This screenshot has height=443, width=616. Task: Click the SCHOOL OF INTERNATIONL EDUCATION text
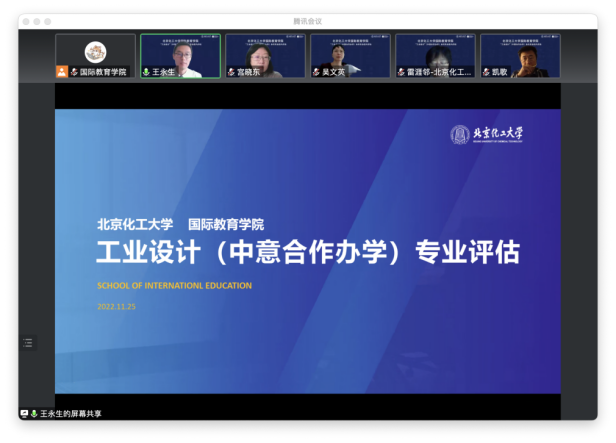click(x=174, y=286)
